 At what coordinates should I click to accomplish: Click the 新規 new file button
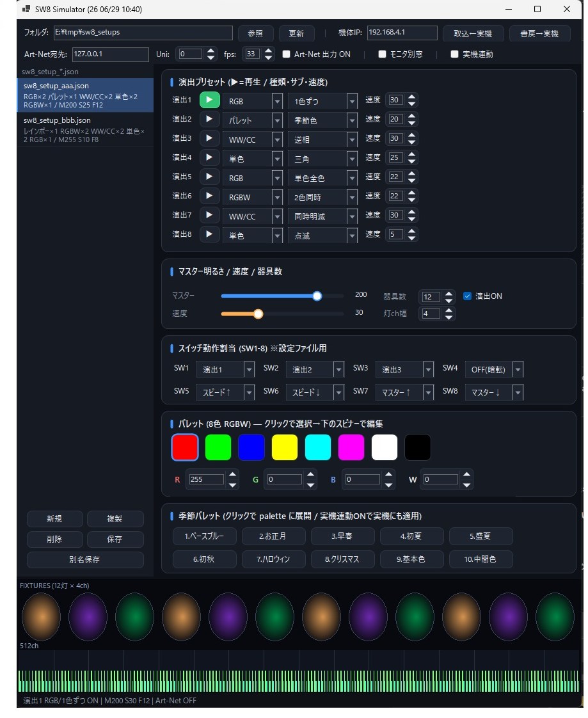(54, 519)
